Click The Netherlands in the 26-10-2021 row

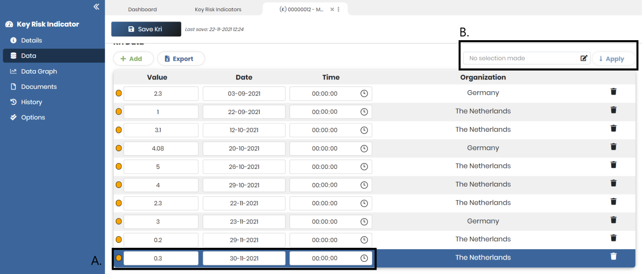tap(483, 166)
